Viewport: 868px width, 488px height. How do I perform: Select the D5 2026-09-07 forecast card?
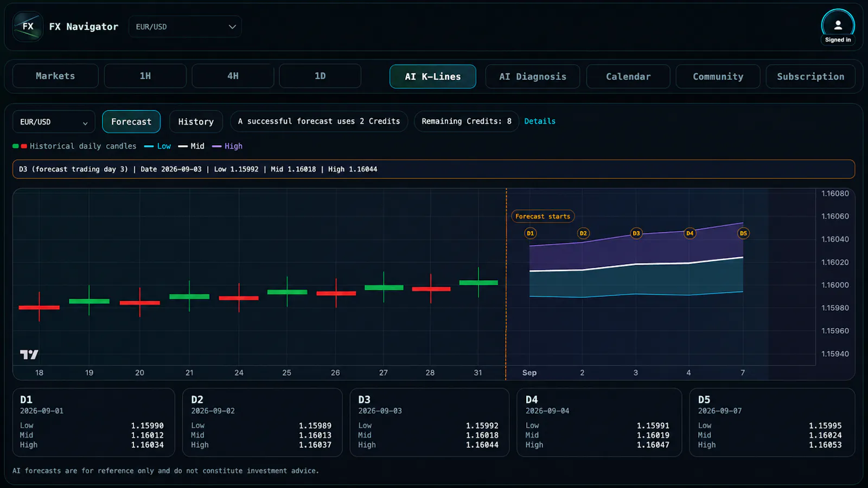pos(772,422)
